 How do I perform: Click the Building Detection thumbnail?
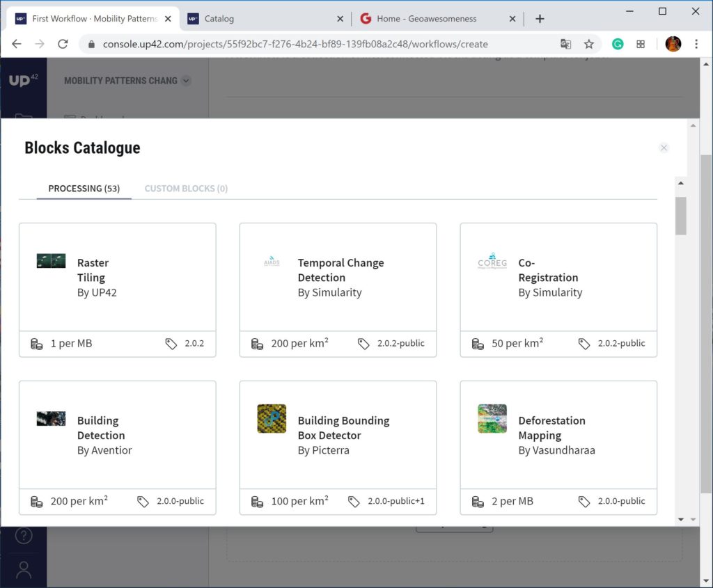tap(51, 418)
